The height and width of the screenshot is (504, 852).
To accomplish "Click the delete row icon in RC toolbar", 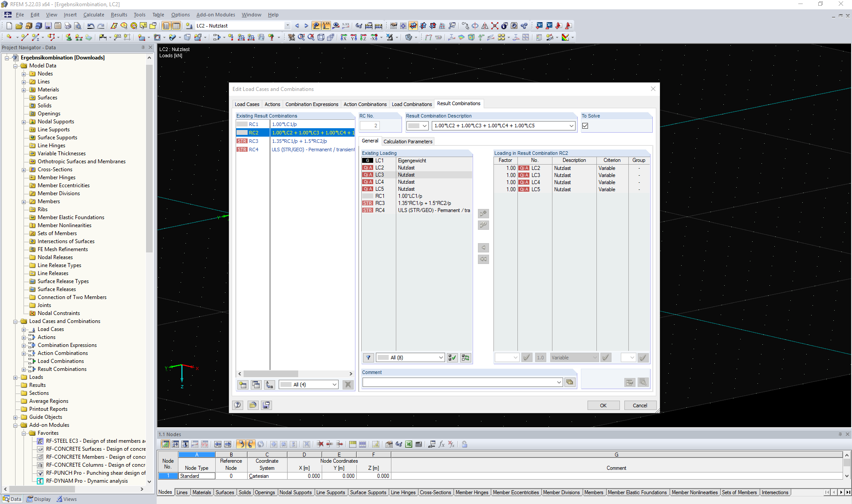I will tap(348, 385).
